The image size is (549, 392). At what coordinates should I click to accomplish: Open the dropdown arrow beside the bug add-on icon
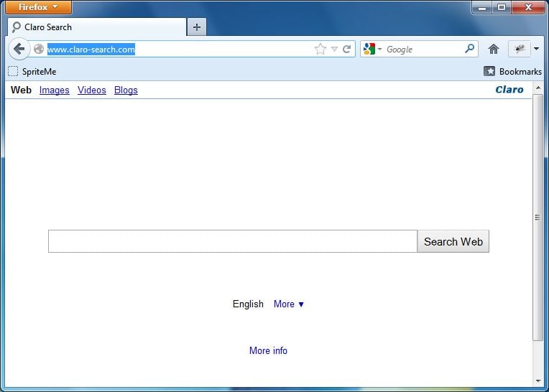coord(536,49)
